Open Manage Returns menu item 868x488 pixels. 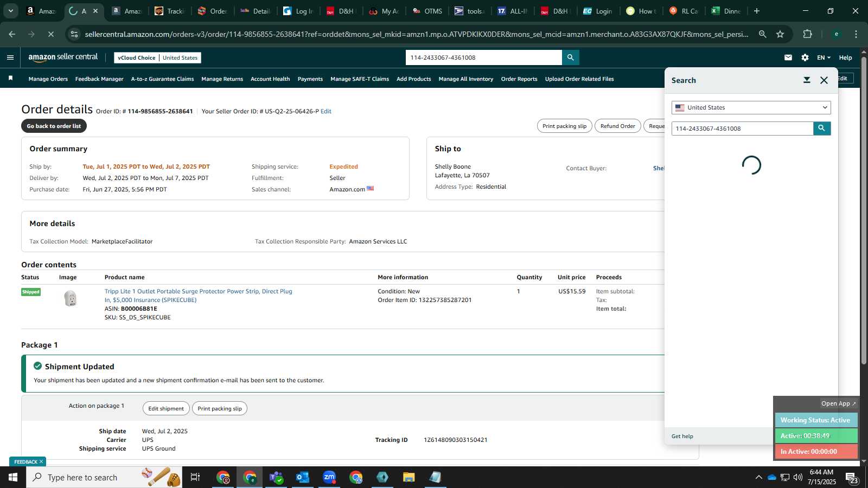222,79
